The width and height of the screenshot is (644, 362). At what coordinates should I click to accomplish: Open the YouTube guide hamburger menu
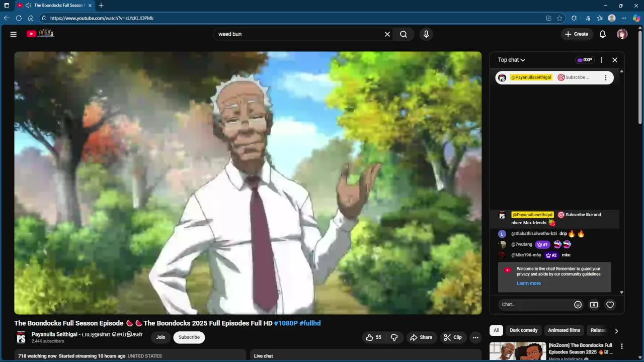click(14, 34)
